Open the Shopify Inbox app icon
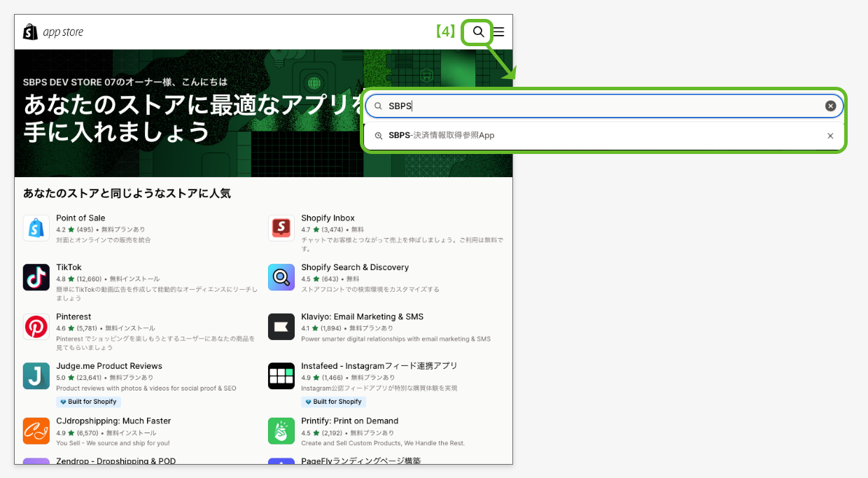868x478 pixels. pos(281,228)
